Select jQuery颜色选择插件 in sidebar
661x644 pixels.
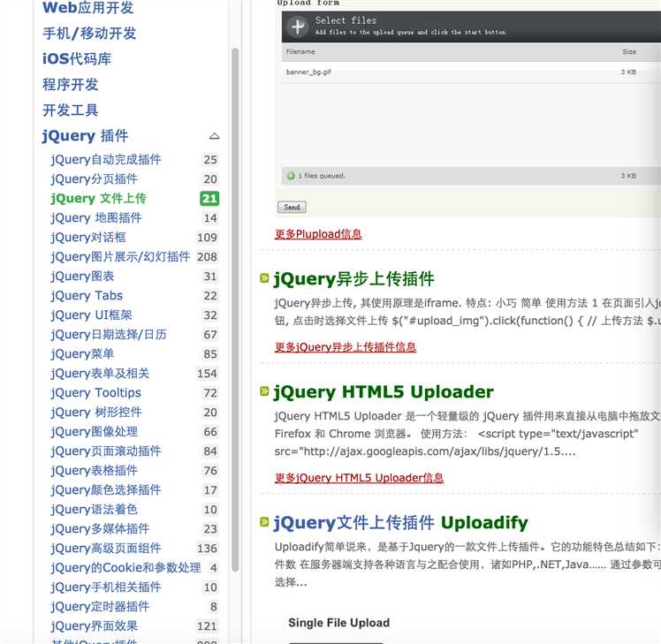106,489
